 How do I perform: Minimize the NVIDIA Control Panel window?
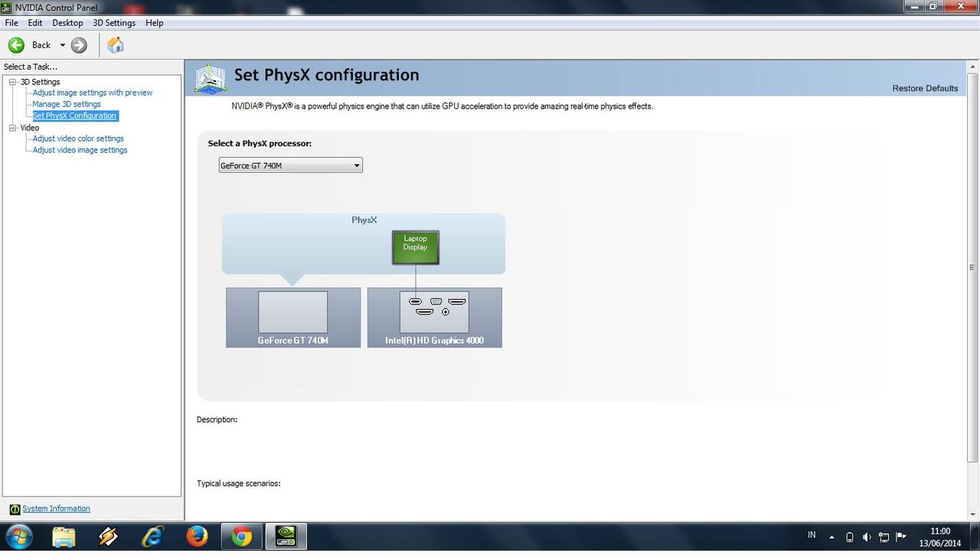tap(915, 6)
